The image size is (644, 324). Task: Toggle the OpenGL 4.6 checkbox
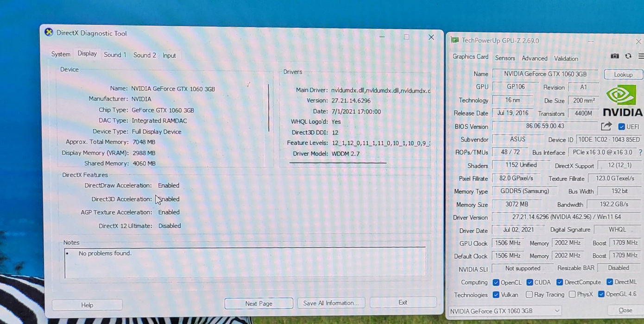tap(601, 294)
